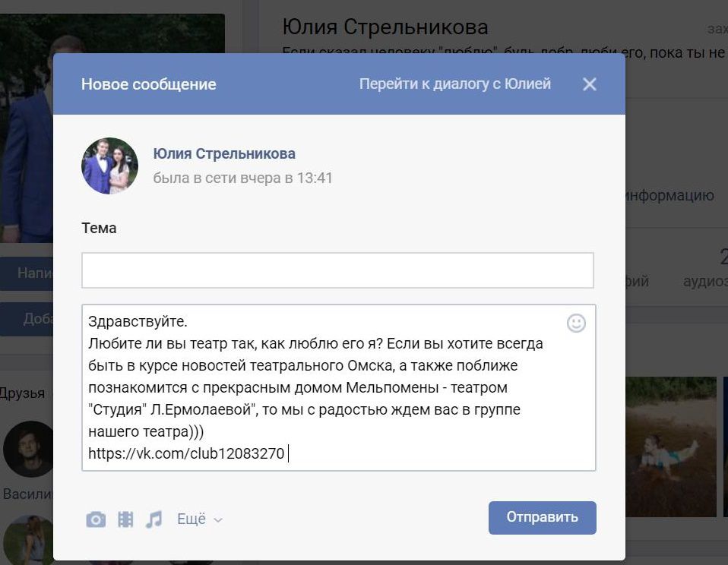Click the Новое сообщение dialog title
The width and height of the screenshot is (728, 565).
coord(149,84)
